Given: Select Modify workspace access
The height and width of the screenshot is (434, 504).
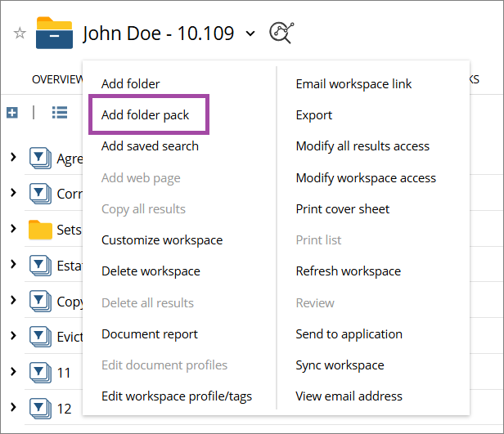Looking at the screenshot, I should (x=366, y=178).
